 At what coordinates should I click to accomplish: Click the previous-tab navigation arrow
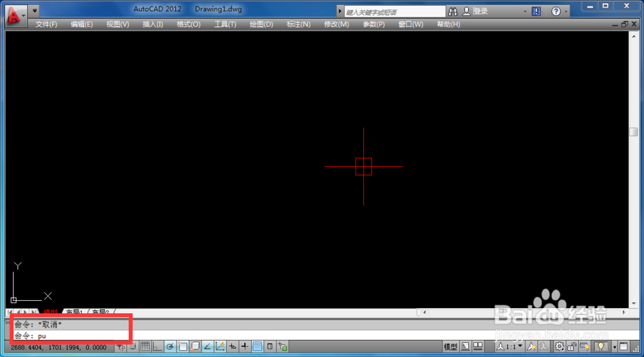coord(17,313)
